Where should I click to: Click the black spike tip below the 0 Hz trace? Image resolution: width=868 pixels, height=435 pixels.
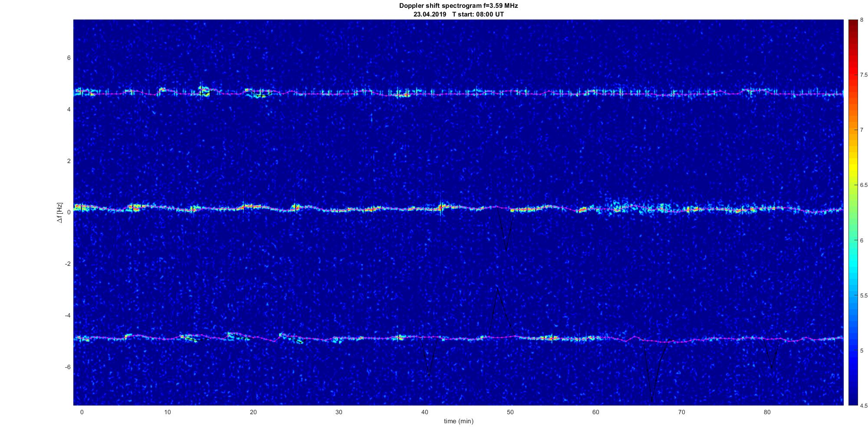tap(506, 250)
